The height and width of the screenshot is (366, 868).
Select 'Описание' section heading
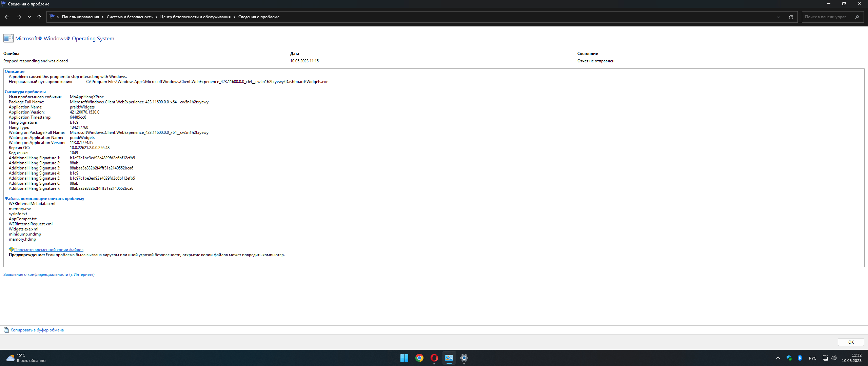click(x=15, y=72)
